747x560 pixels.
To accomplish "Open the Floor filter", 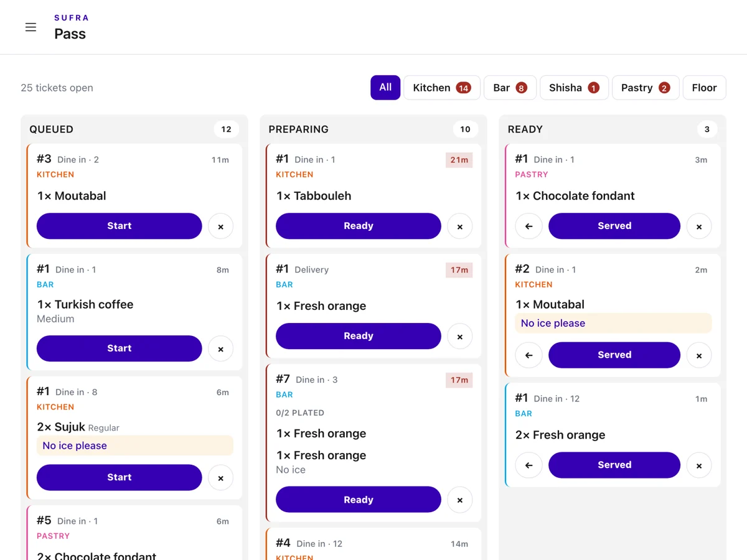I will (704, 88).
